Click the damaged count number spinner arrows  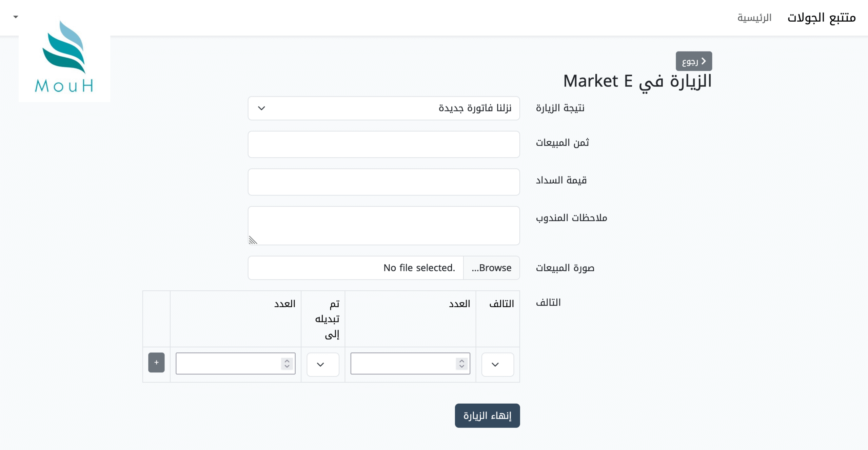coord(461,364)
